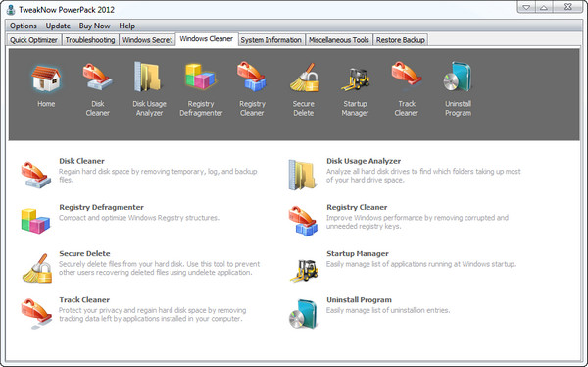Open Startup Manager forklift toolbar icon
The width and height of the screenshot is (588, 367).
pyautogui.click(x=355, y=79)
